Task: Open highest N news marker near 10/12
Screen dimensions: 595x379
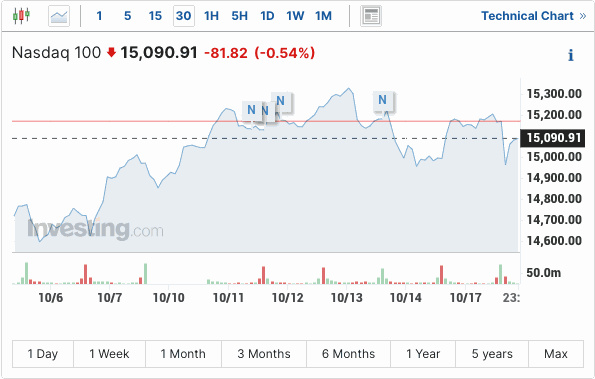Action: 280,101
